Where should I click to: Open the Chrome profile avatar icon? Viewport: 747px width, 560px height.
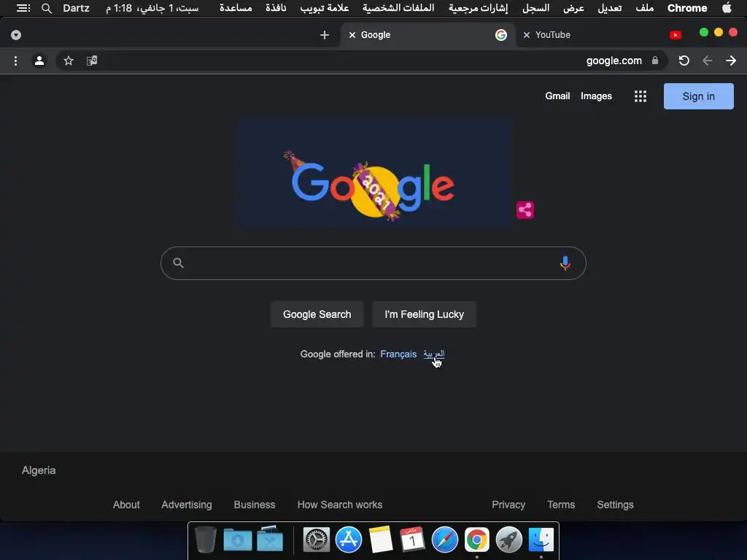click(x=39, y=61)
